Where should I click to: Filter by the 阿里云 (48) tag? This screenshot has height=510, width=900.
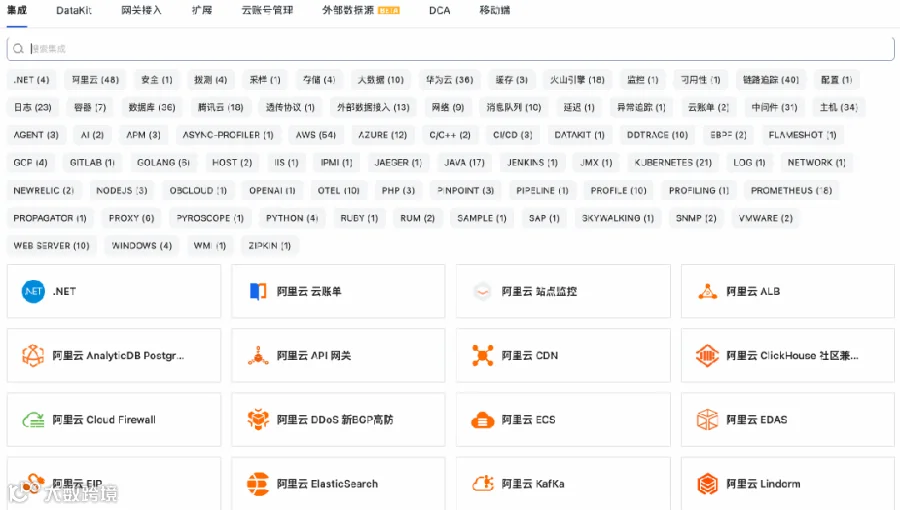[x=95, y=80]
